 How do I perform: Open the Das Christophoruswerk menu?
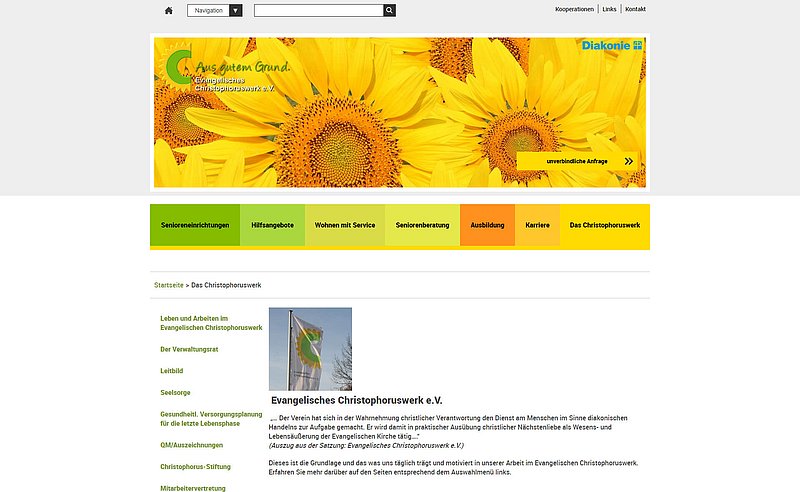[x=605, y=225]
